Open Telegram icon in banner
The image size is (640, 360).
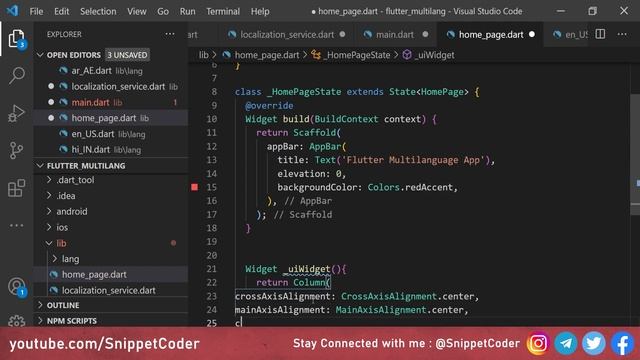click(566, 344)
